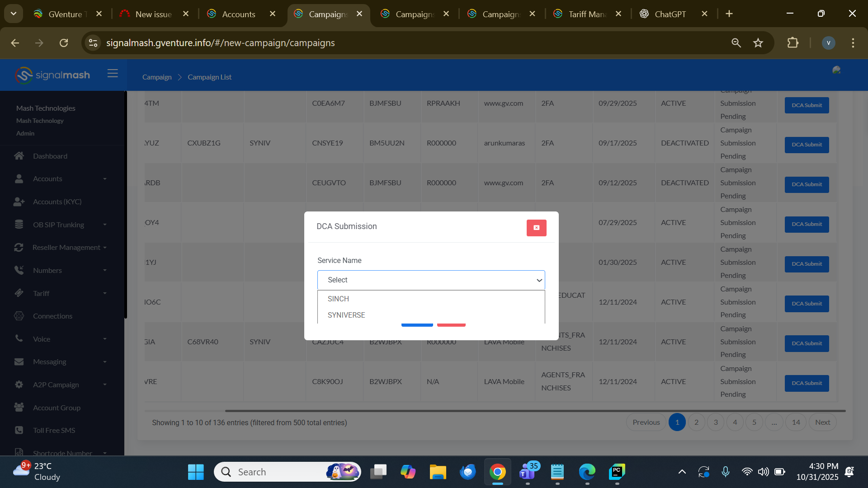Viewport: 868px width, 488px height.
Task: Bookmark this page with the star icon
Action: 758,43
